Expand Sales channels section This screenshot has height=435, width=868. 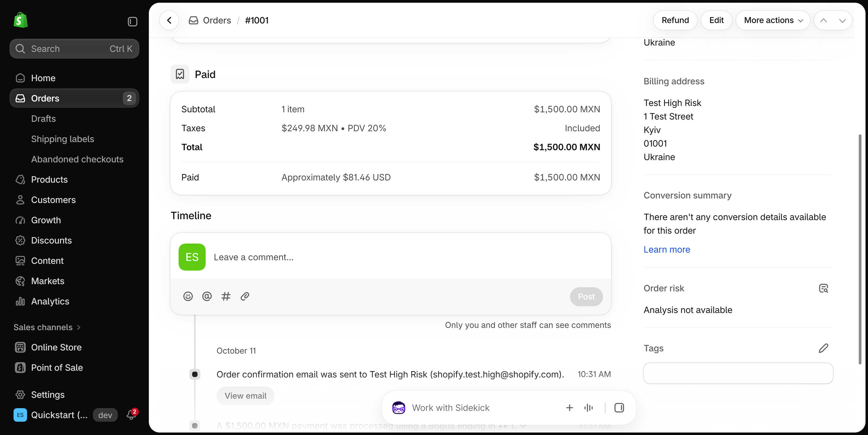click(47, 327)
